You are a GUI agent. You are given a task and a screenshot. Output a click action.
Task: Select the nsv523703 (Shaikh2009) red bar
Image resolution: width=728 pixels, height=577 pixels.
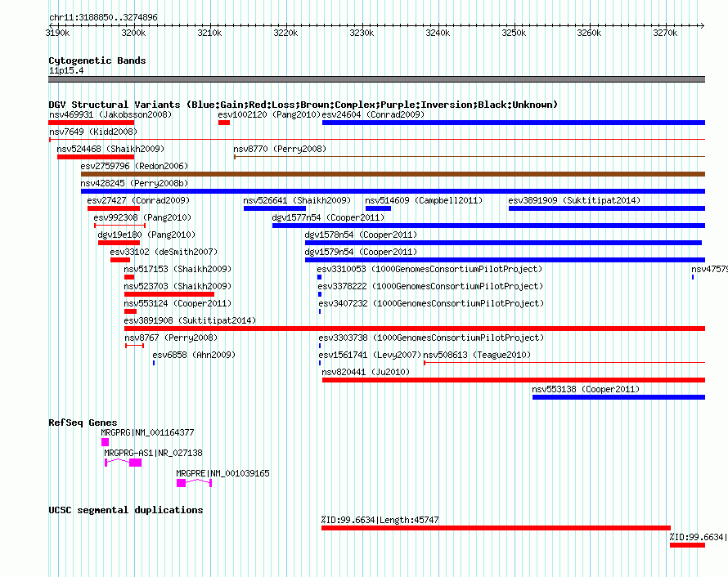[169, 294]
